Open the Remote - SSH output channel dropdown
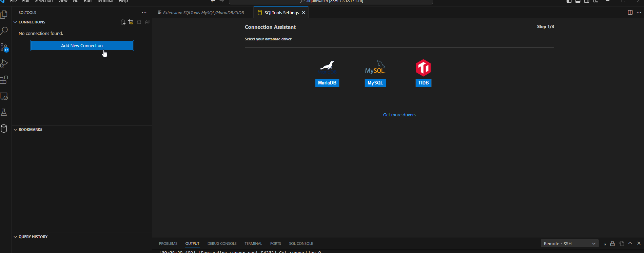The image size is (644, 253). click(569, 244)
